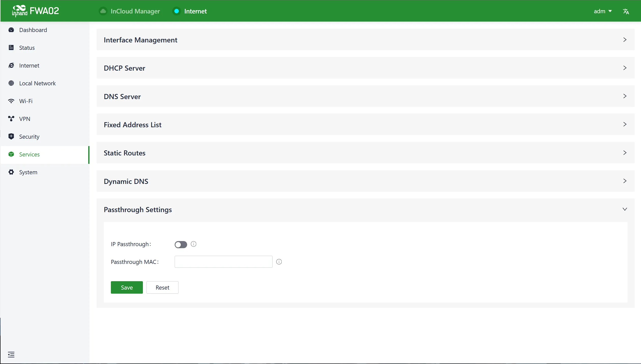This screenshot has height=364, width=641.
Task: Go to the Local Network menu item
Action: (45, 83)
